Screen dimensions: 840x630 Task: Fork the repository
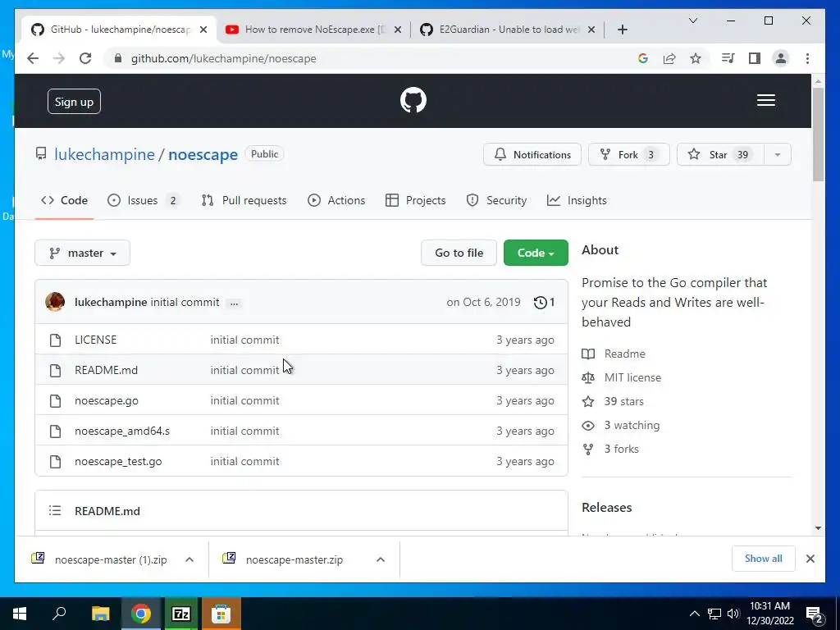point(629,155)
